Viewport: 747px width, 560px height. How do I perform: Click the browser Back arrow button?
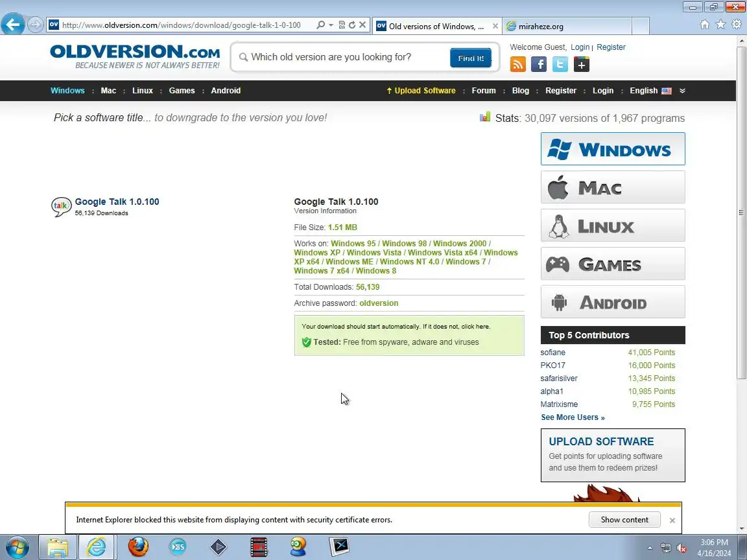13,24
